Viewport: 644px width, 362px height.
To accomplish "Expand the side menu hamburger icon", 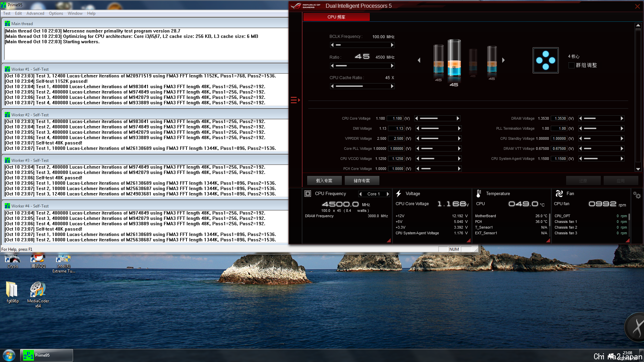I will point(295,100).
